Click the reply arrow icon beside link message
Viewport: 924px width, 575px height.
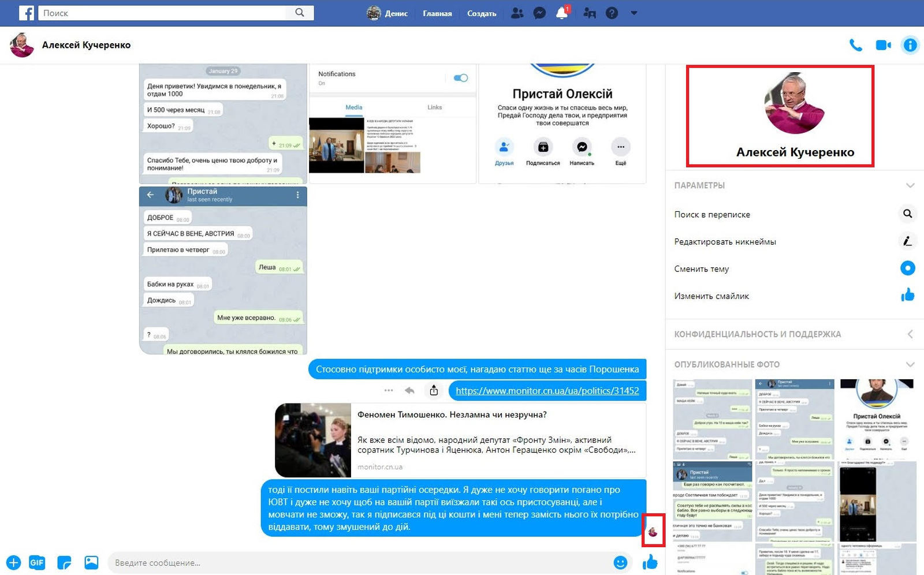(x=410, y=391)
